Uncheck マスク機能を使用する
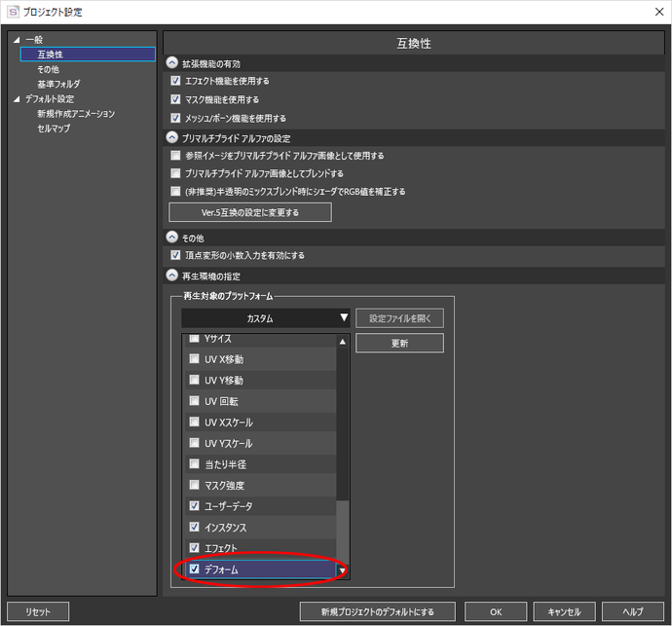672x626 pixels. (175, 99)
